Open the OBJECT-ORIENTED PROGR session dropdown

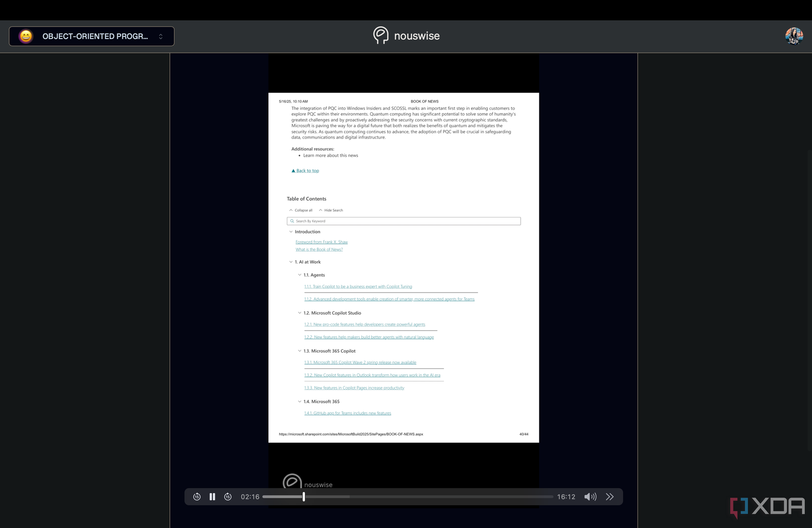(160, 36)
